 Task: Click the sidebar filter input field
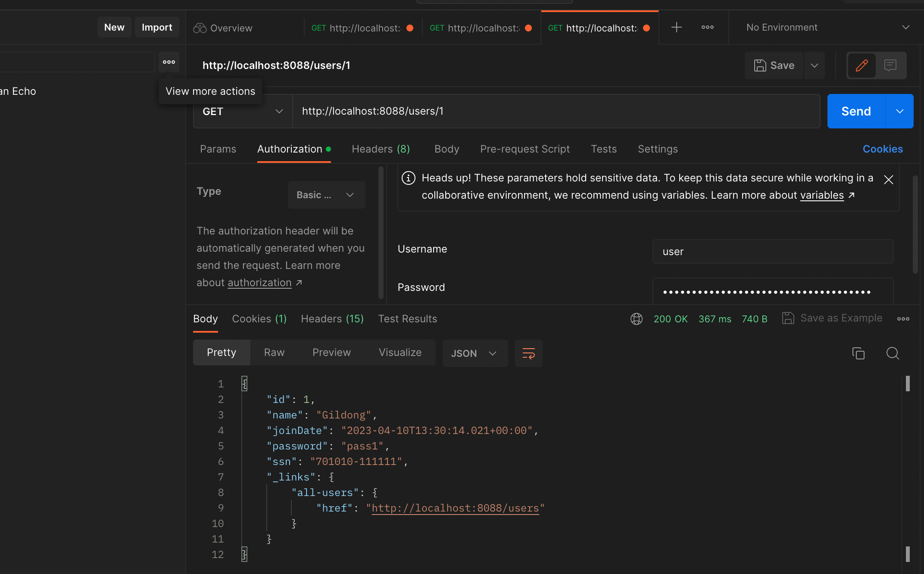point(77,62)
